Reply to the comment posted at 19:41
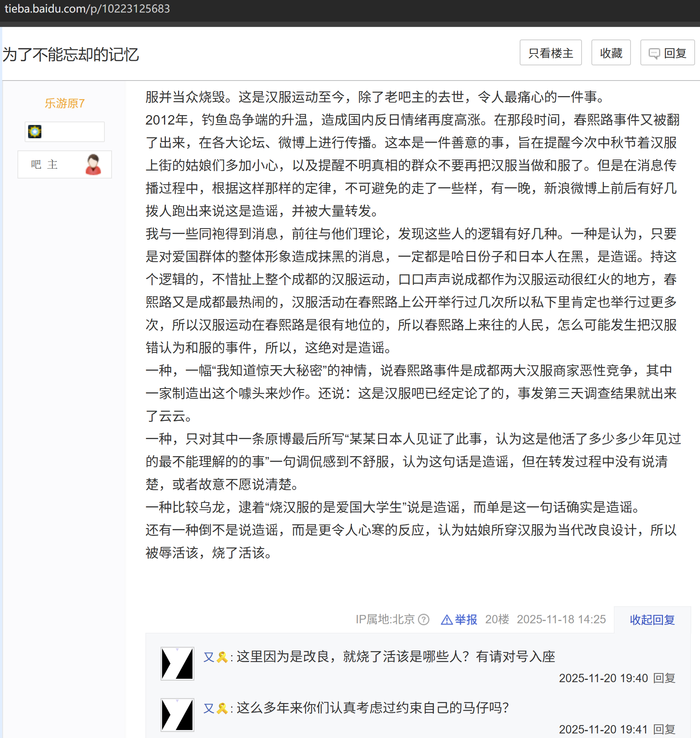 tap(664, 729)
